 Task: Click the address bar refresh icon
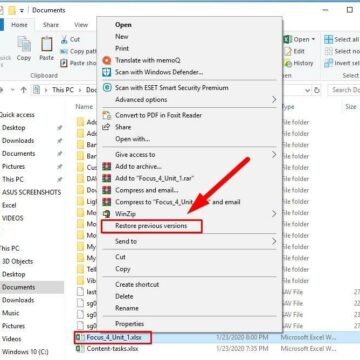pos(317,90)
